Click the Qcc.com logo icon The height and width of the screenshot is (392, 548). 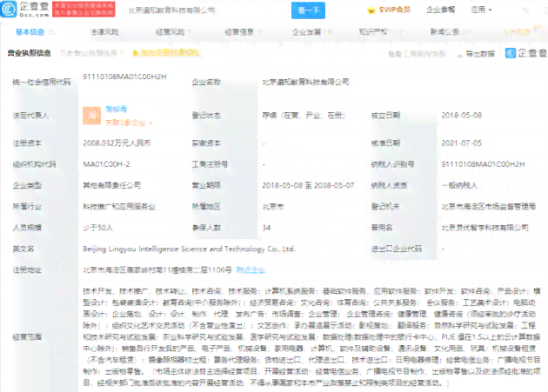coord(9,9)
